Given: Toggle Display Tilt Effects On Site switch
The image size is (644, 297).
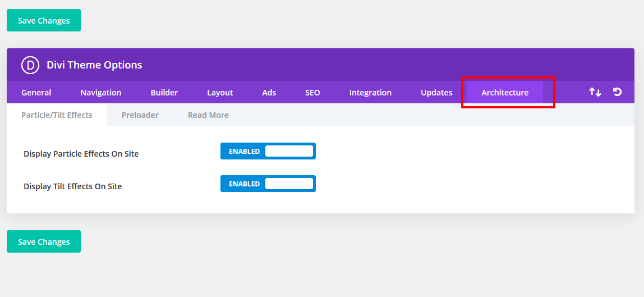Looking at the screenshot, I should click(x=268, y=184).
